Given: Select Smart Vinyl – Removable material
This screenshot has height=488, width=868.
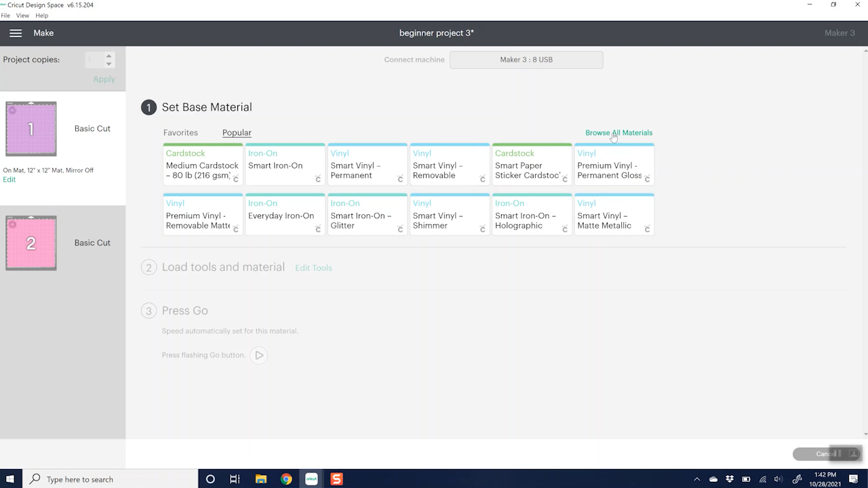Looking at the screenshot, I should 450,164.
